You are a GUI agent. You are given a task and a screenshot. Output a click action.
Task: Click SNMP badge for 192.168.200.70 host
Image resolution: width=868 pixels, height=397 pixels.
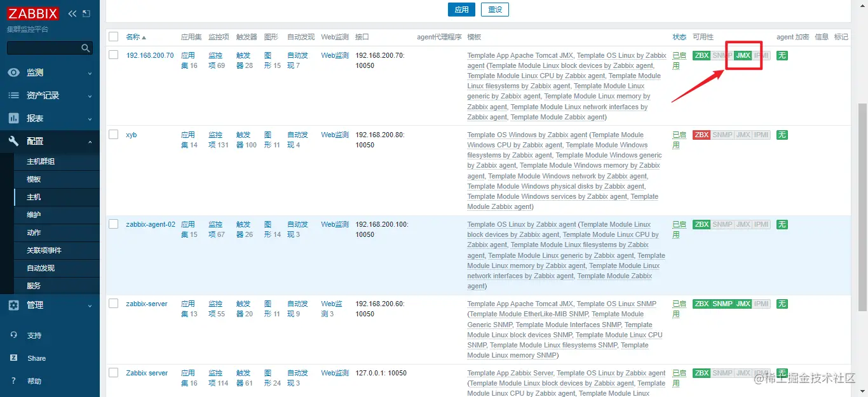pyautogui.click(x=722, y=56)
